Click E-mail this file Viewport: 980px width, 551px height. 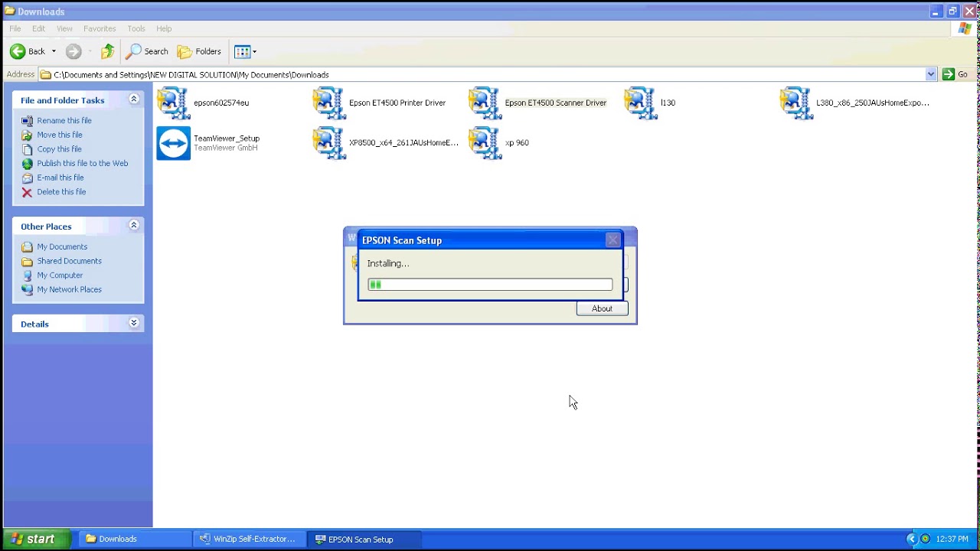60,178
